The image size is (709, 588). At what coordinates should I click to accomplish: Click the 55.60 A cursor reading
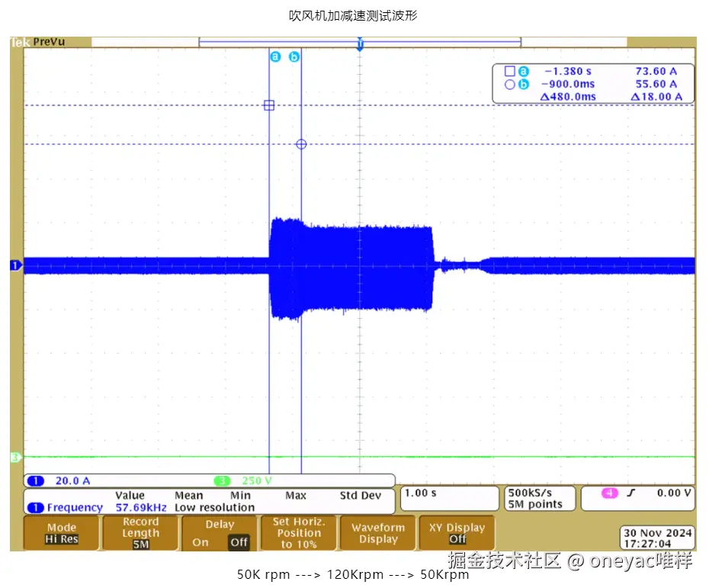[x=656, y=84]
